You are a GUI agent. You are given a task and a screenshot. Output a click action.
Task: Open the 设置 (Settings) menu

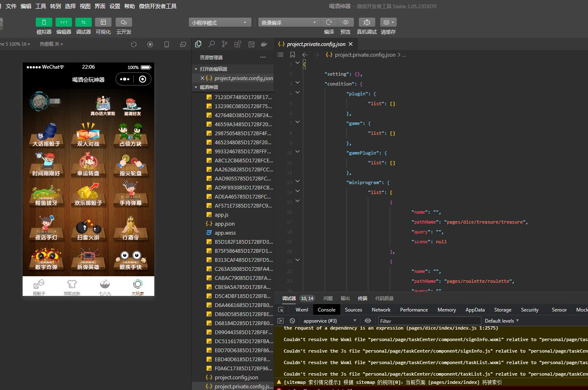tap(115, 6)
